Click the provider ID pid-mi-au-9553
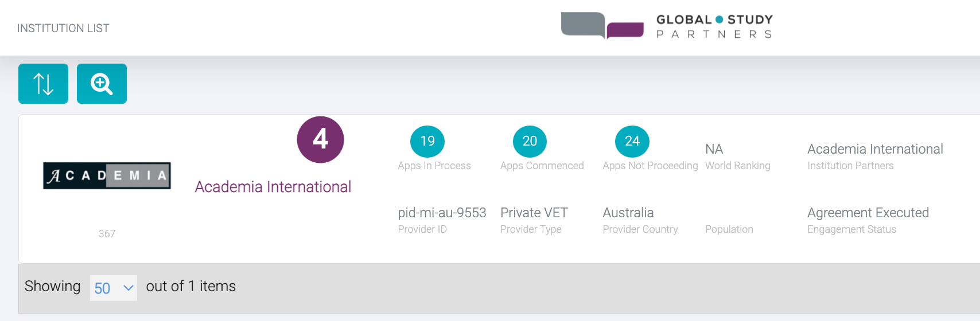This screenshot has height=321, width=980. click(x=442, y=213)
